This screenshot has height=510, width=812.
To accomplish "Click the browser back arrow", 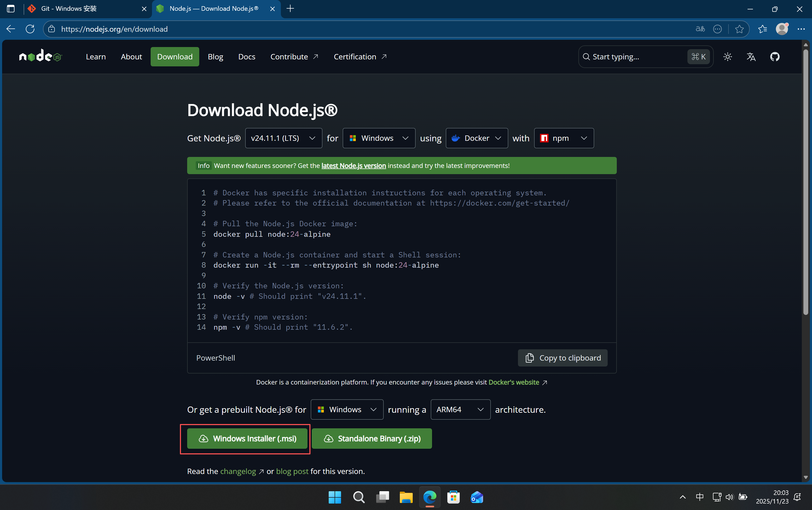I will pos(11,29).
